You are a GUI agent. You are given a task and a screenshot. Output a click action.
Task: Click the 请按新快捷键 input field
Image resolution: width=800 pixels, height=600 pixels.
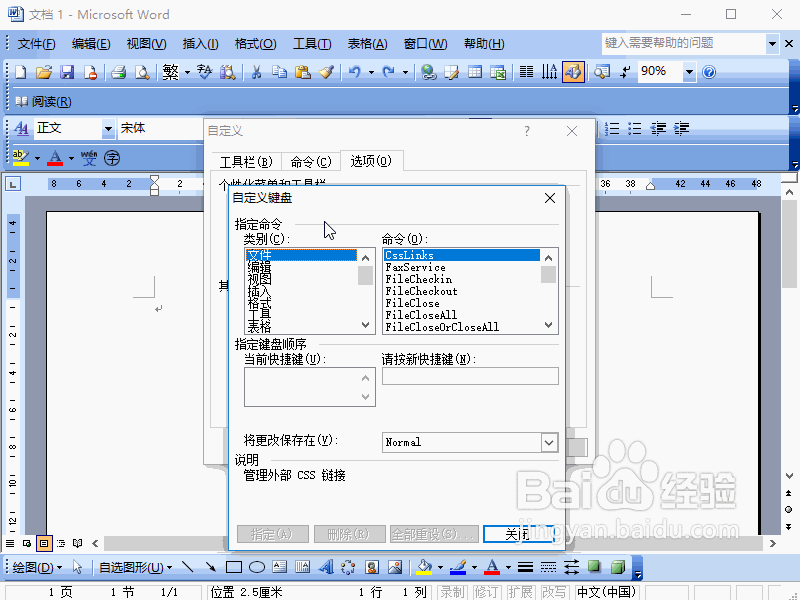click(470, 376)
